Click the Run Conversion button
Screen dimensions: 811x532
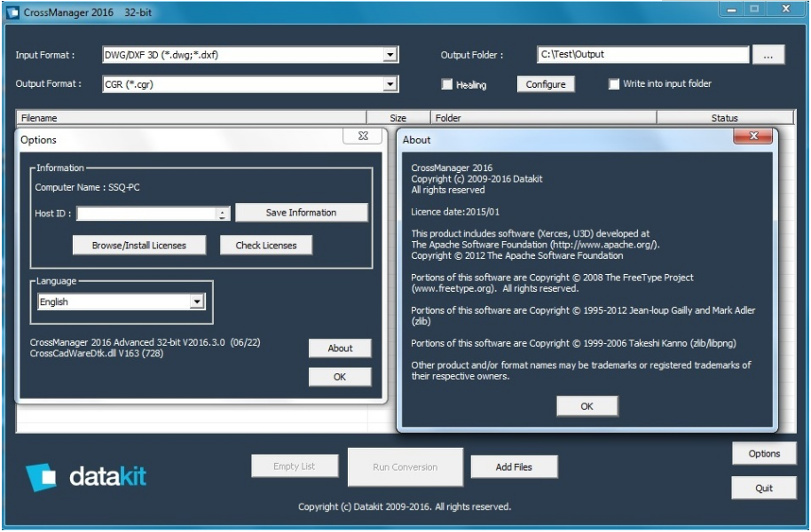405,467
